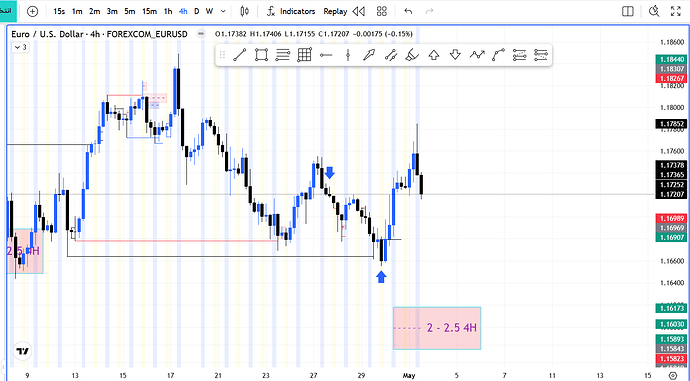The height and width of the screenshot is (381, 690).
Task: Click the teal button at top-left corner
Action: point(8,11)
